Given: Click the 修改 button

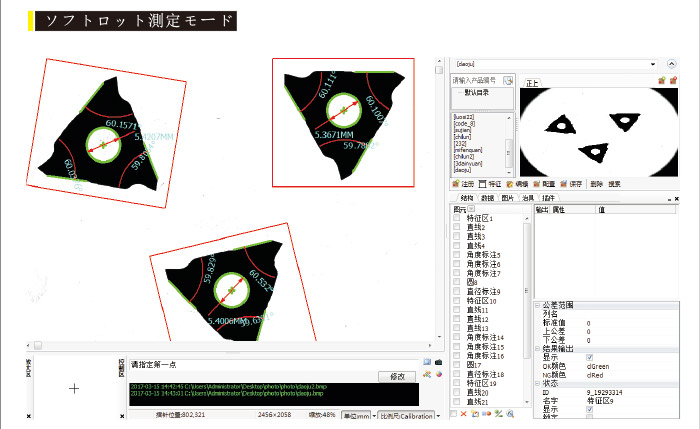Looking at the screenshot, I should coord(397,376).
